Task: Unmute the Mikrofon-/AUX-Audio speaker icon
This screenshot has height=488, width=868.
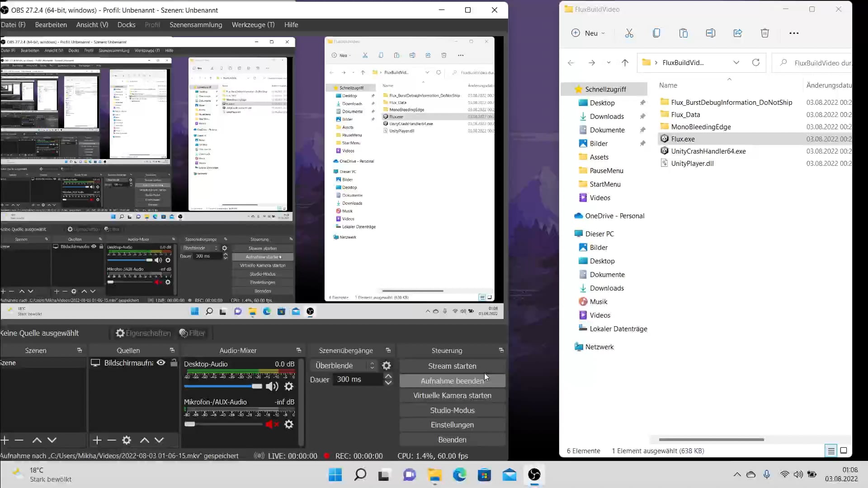Action: click(272, 424)
